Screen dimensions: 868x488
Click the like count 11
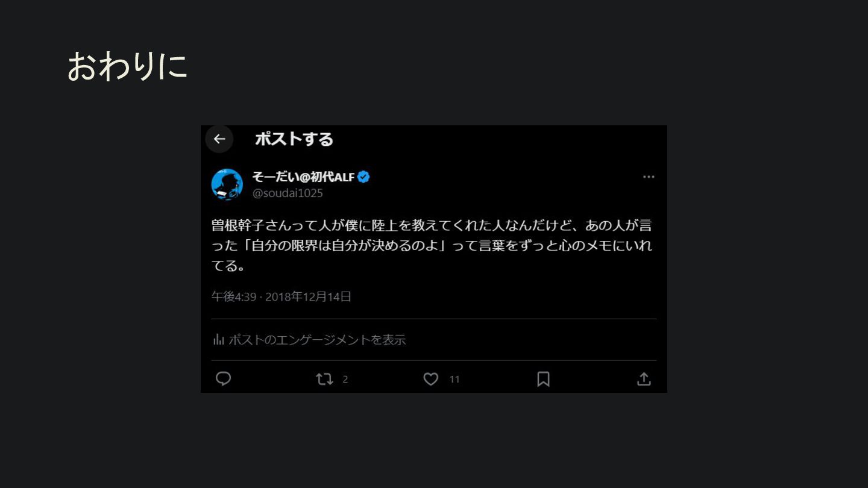coord(454,380)
